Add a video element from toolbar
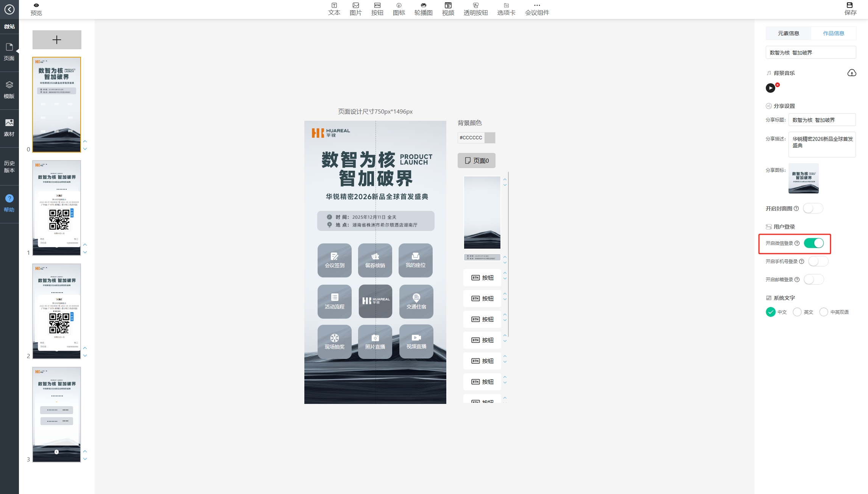The image size is (868, 494). [448, 9]
